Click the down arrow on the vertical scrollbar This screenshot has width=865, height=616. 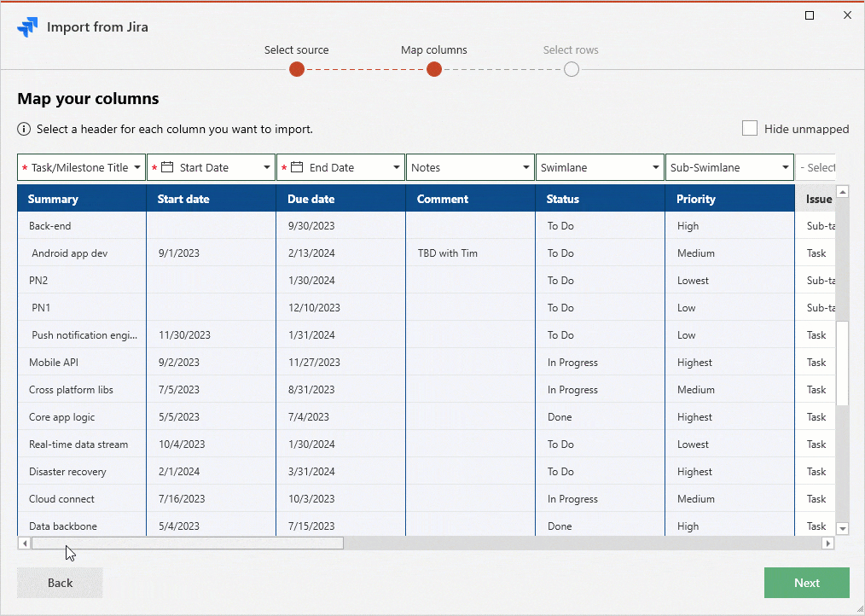(844, 528)
